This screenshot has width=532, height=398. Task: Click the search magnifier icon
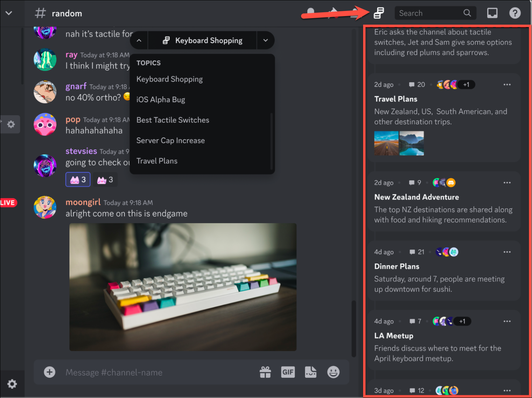[x=467, y=13]
